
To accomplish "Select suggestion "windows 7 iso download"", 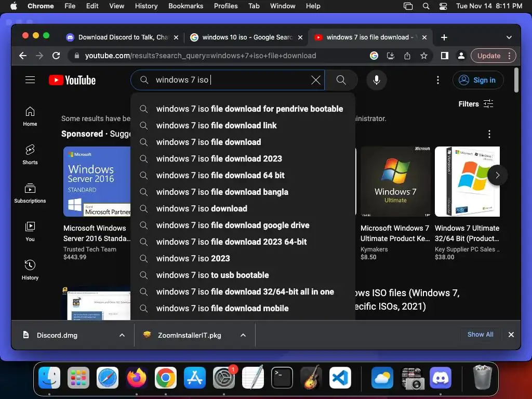I will [x=243, y=209].
